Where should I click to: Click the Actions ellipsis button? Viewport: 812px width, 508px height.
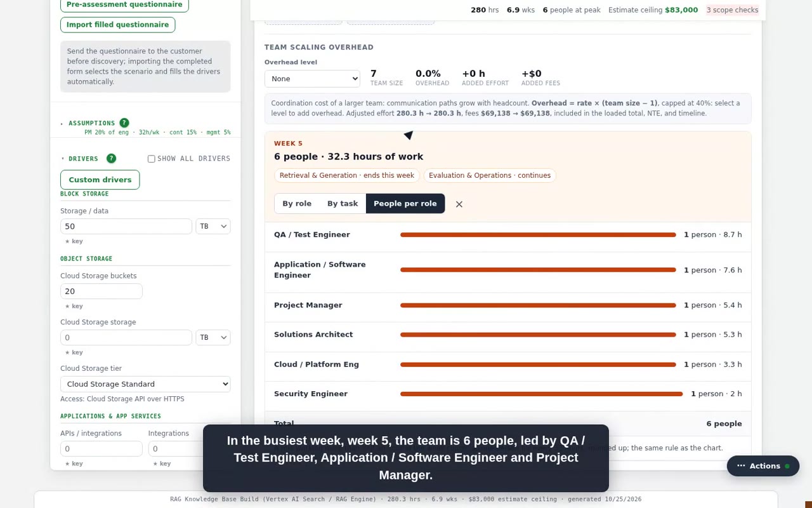[x=763, y=466]
